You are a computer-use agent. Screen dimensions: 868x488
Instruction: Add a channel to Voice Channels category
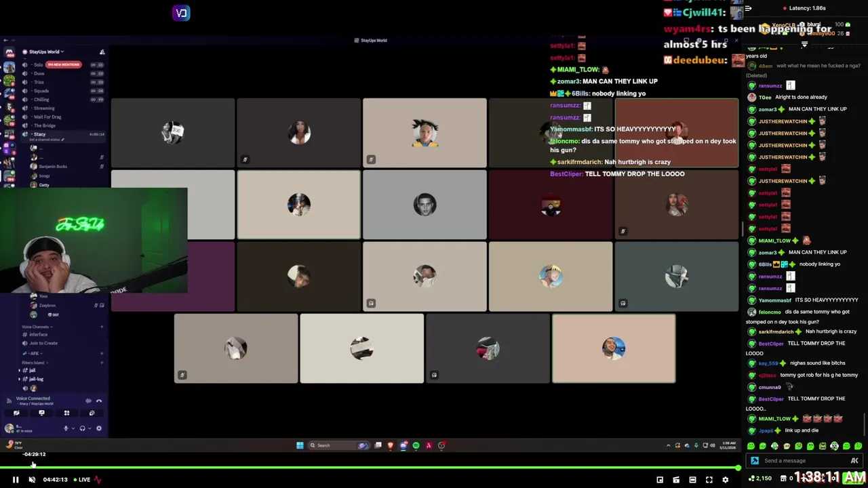point(102,327)
